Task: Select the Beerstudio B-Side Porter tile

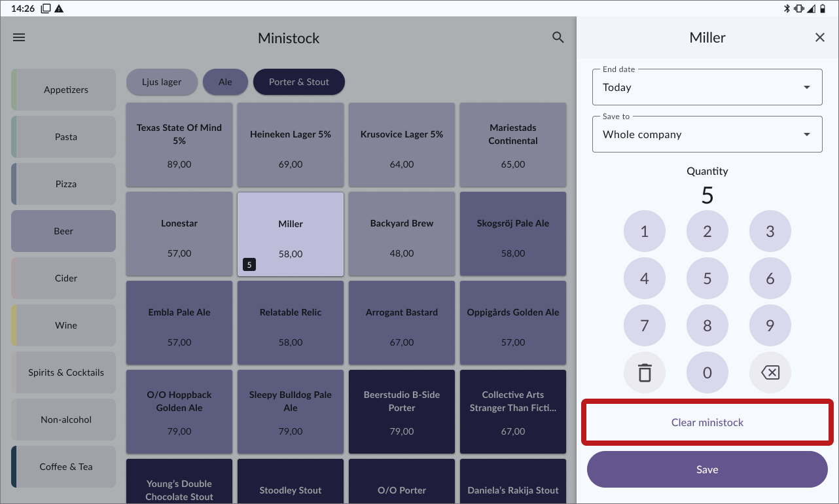Action: (x=402, y=412)
